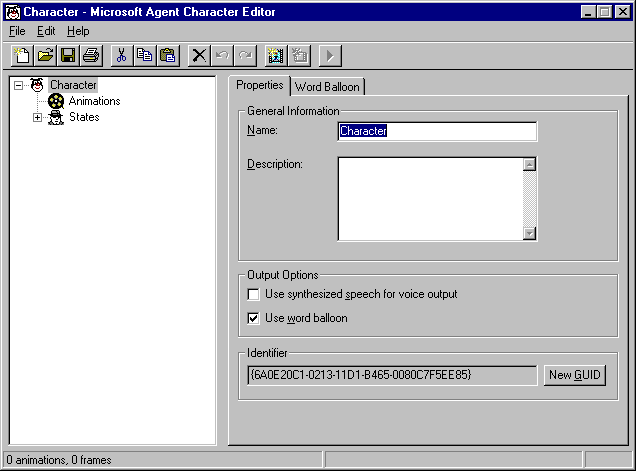Screen dimensions: 636x471
Task: Select the Character tree item label
Action: 73,85
